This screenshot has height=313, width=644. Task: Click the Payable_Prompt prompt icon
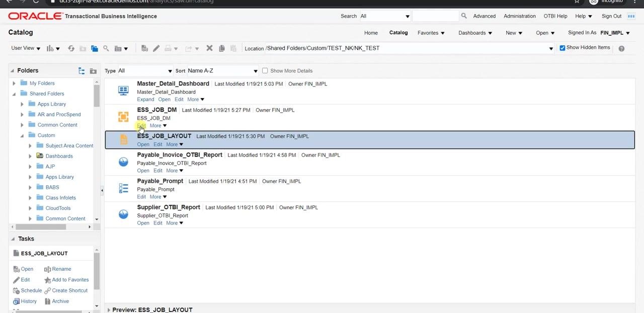[123, 188]
